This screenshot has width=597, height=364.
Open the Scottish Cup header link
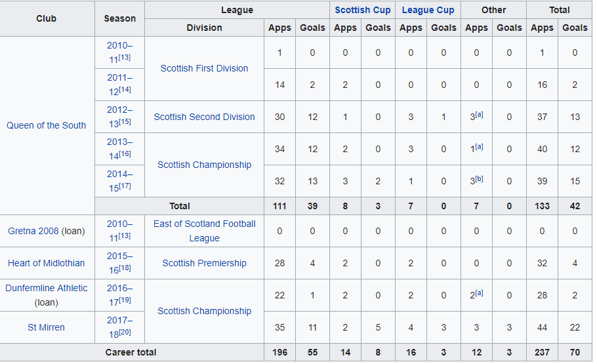(362, 10)
